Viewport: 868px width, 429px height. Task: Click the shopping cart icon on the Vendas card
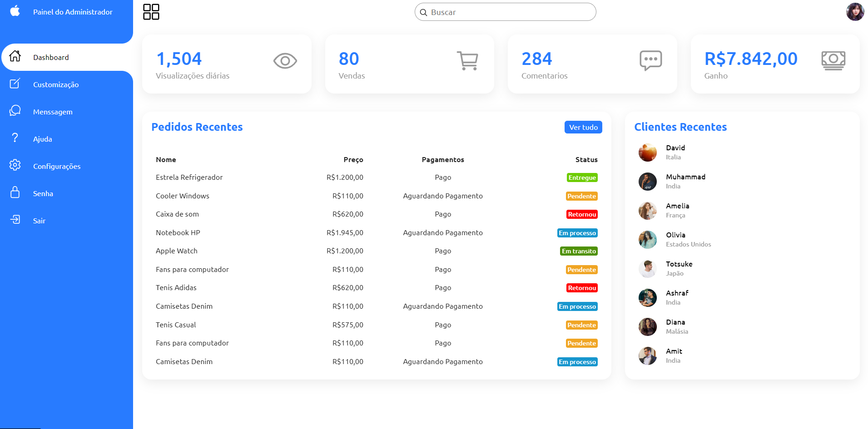coord(468,60)
